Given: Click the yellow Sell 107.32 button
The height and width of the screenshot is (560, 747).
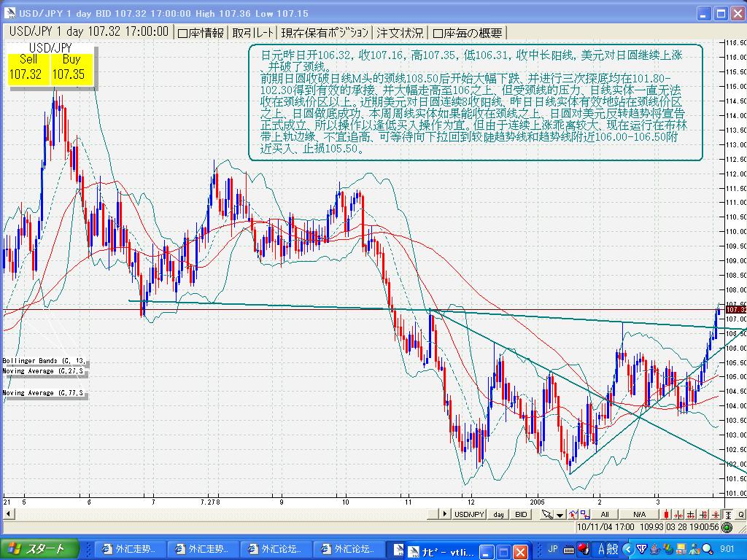Looking at the screenshot, I should click(x=28, y=69).
